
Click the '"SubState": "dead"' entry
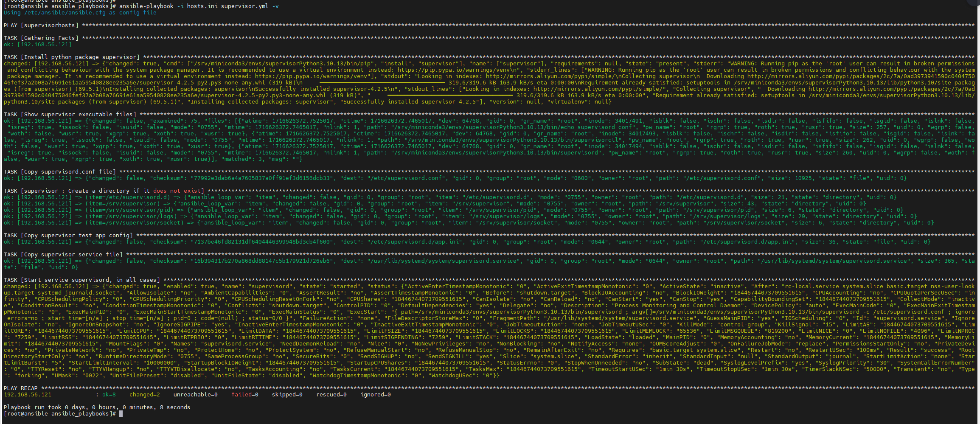tap(683, 363)
